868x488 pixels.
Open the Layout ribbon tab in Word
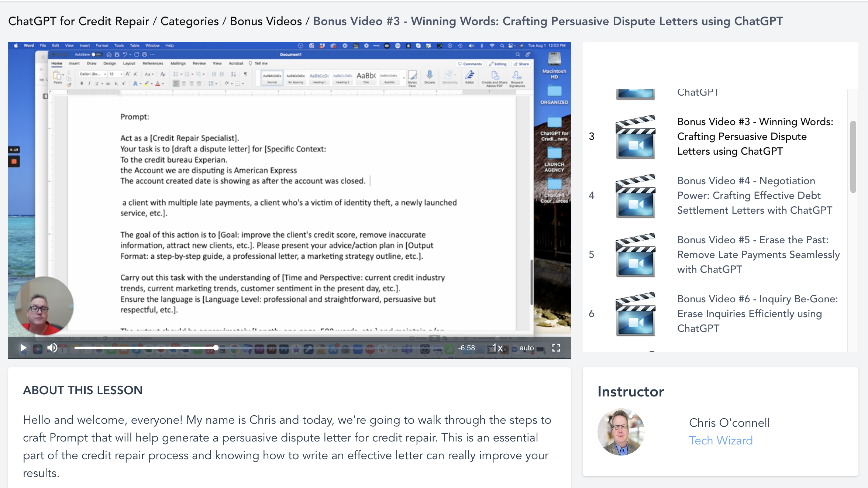point(129,63)
